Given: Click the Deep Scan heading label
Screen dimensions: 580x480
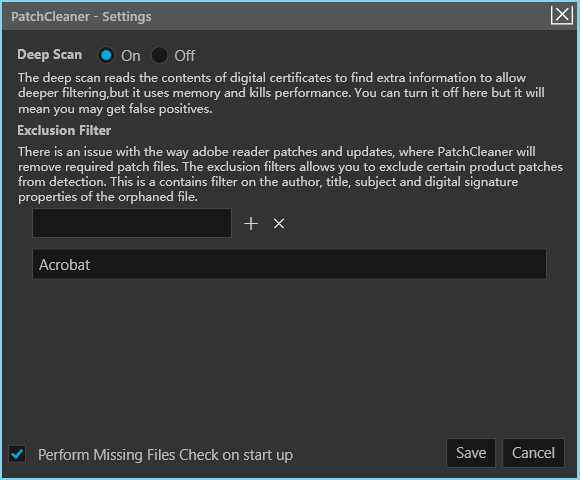Looking at the screenshot, I should pyautogui.click(x=50, y=55).
